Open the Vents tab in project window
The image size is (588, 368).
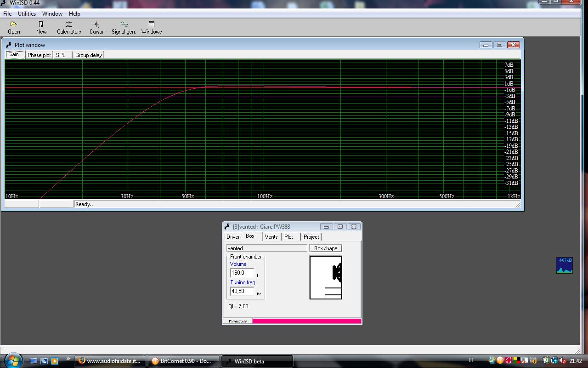tap(271, 237)
